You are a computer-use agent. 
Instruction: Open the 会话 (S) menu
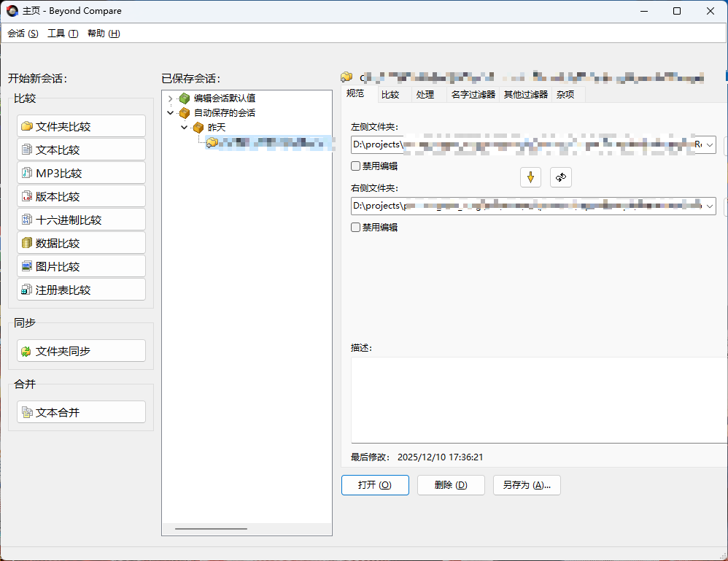23,34
